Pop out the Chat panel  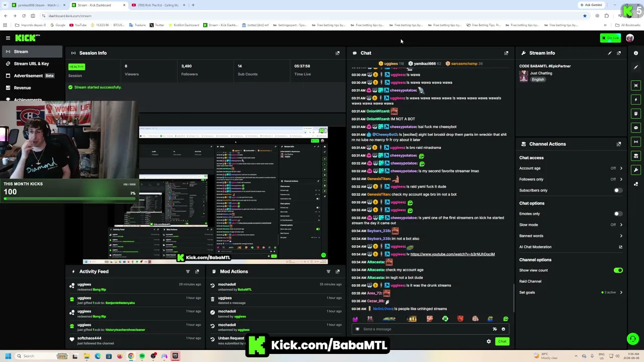506,53
